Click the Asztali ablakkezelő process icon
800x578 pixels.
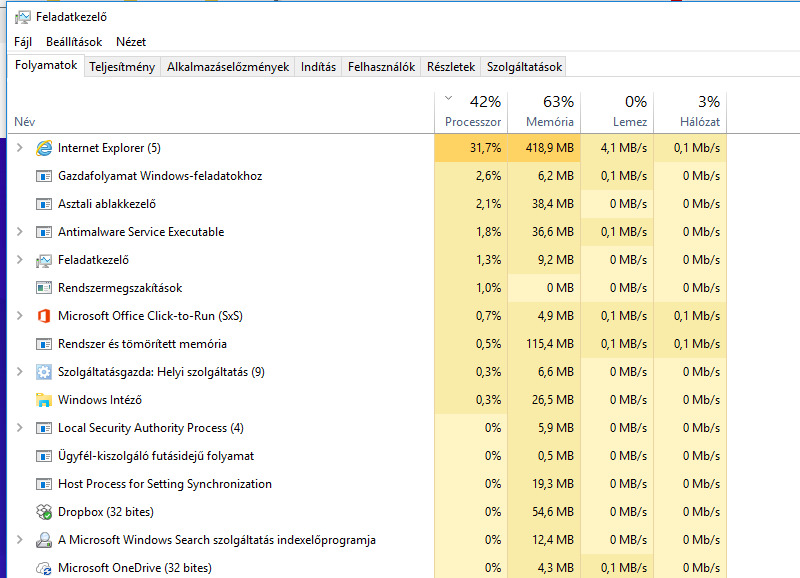pyautogui.click(x=44, y=204)
